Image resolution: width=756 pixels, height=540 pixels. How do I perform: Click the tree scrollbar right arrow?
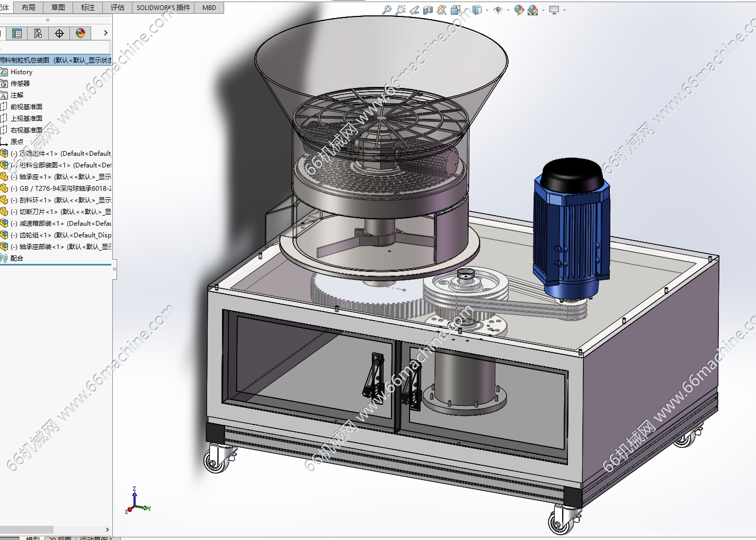[108, 529]
